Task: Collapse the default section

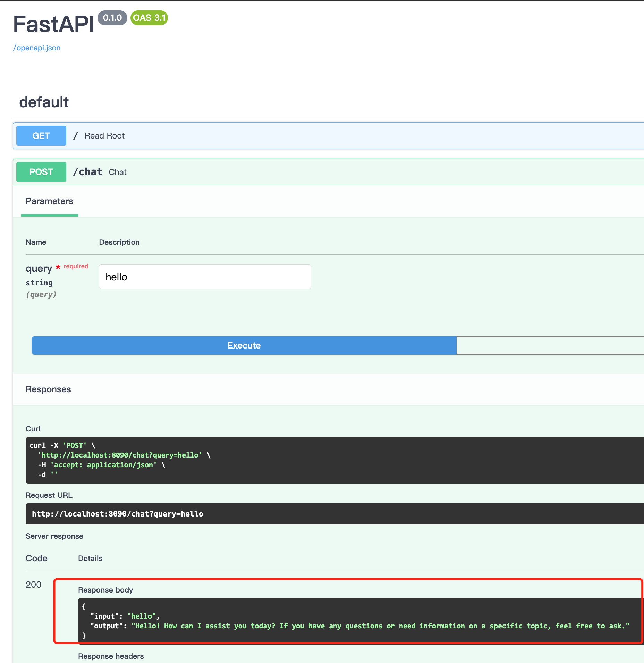Action: coord(44,102)
